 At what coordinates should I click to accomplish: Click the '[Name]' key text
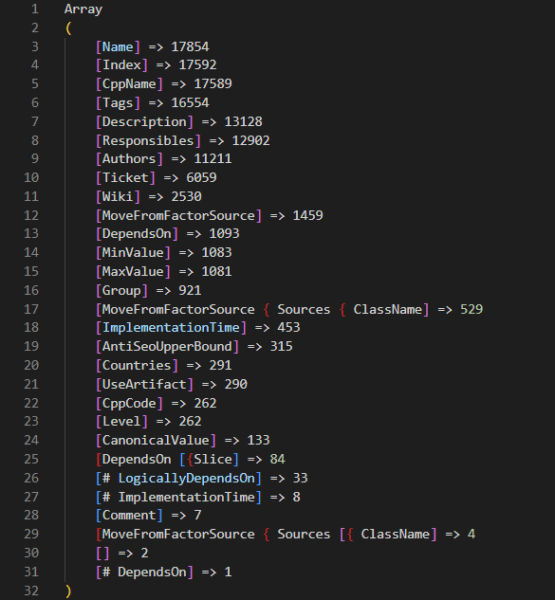point(118,47)
